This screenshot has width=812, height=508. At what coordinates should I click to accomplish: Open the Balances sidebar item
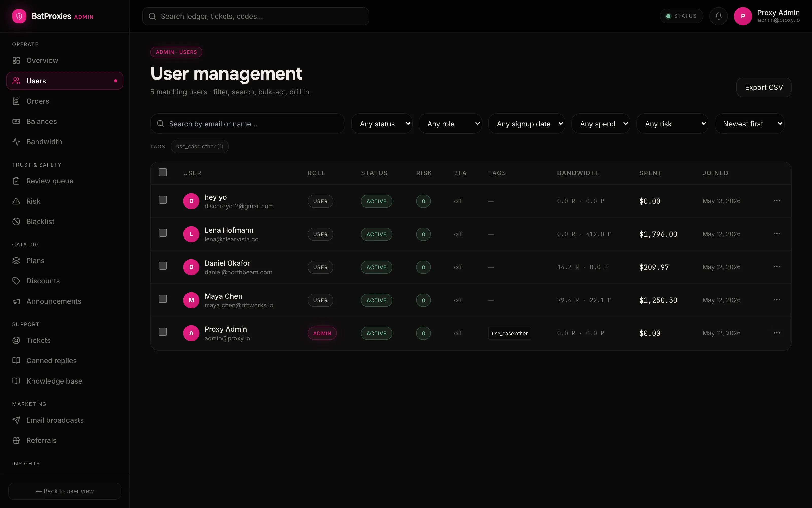(64, 121)
